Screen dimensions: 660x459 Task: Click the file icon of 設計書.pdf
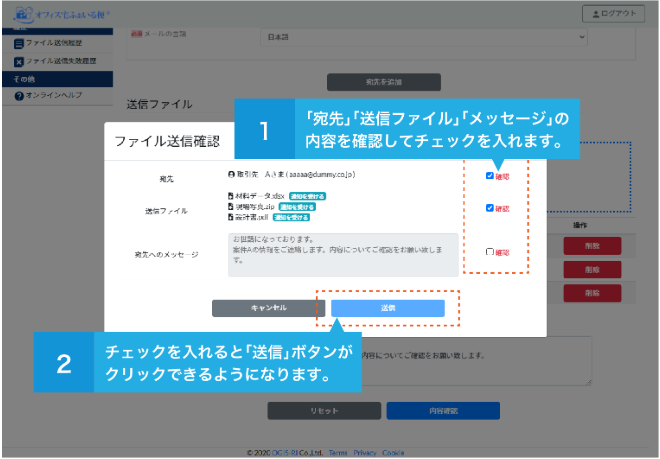(x=231, y=217)
